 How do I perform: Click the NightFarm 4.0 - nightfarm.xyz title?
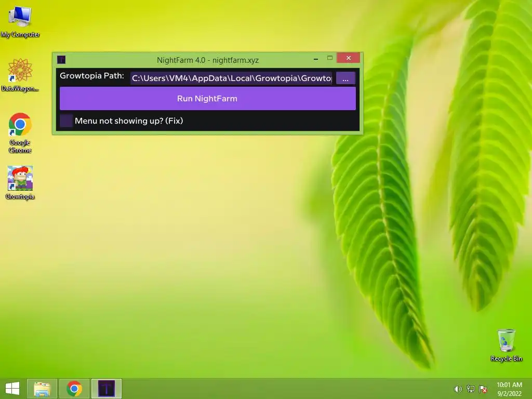(x=208, y=60)
